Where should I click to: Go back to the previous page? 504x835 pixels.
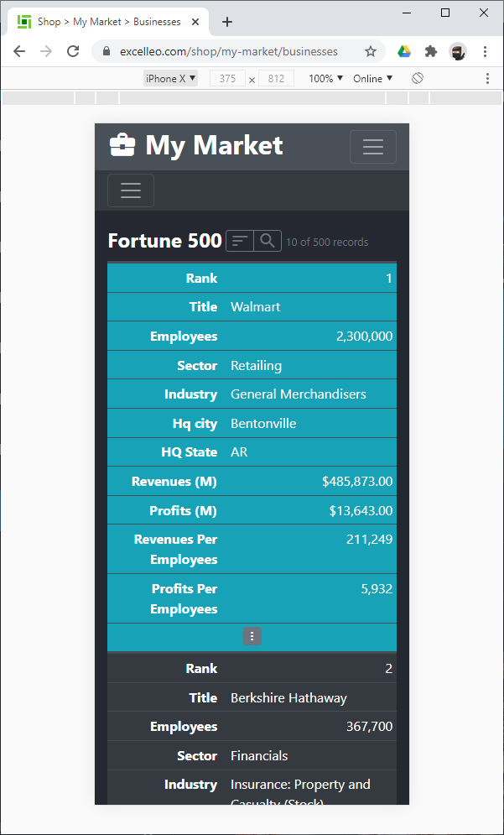pos(19,51)
